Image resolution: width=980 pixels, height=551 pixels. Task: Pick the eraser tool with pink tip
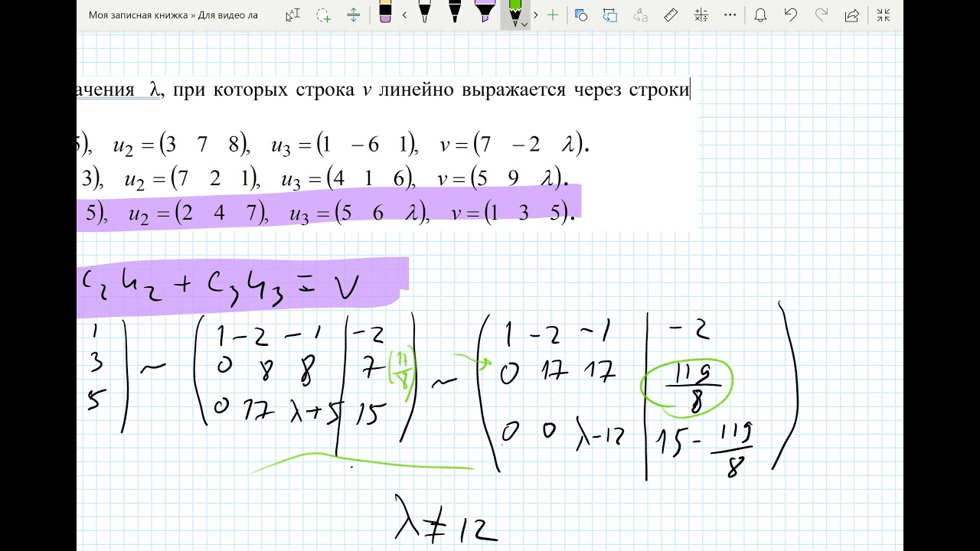tap(385, 13)
